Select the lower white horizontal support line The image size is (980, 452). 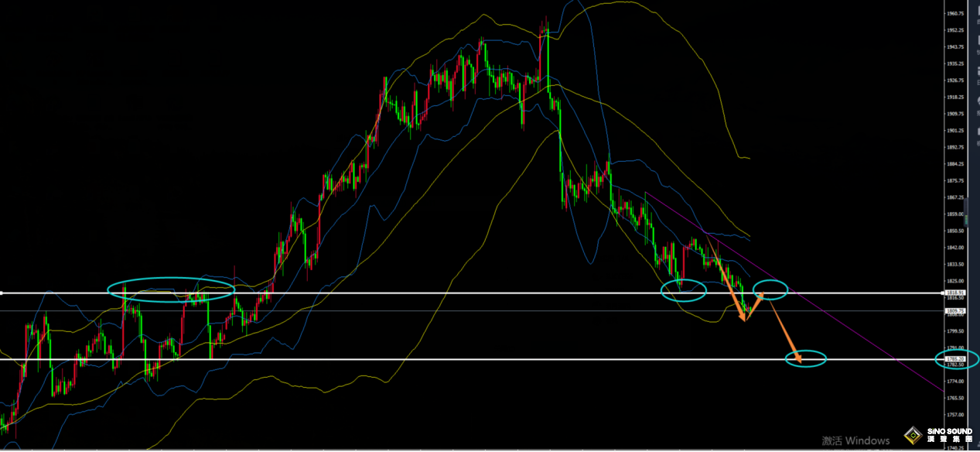pos(464,359)
